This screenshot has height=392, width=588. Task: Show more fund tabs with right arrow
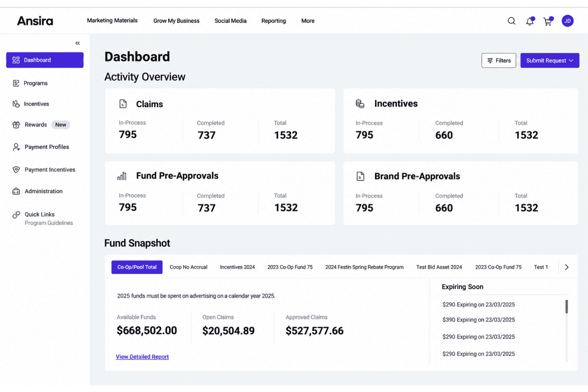point(567,267)
